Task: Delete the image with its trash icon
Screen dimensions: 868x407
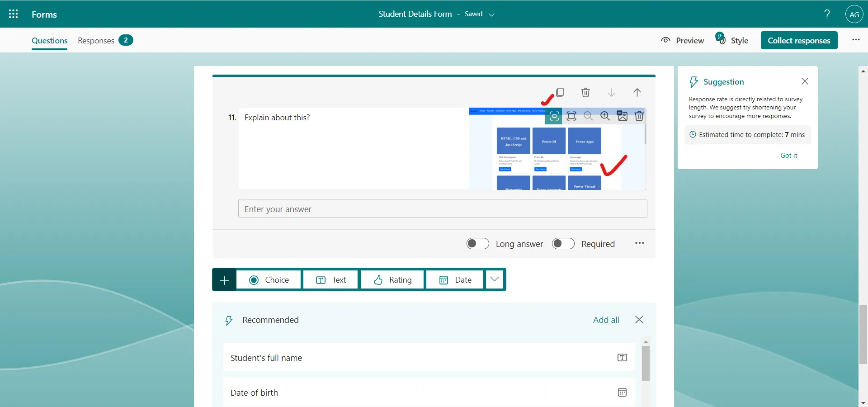Action: point(639,116)
